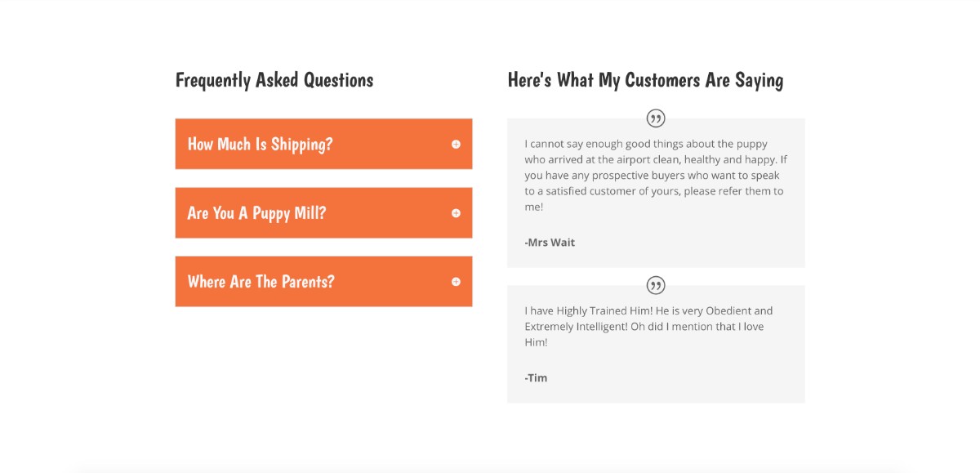Click plus icon on Are You A Puppy Mill
The height and width of the screenshot is (473, 980).
point(456,213)
